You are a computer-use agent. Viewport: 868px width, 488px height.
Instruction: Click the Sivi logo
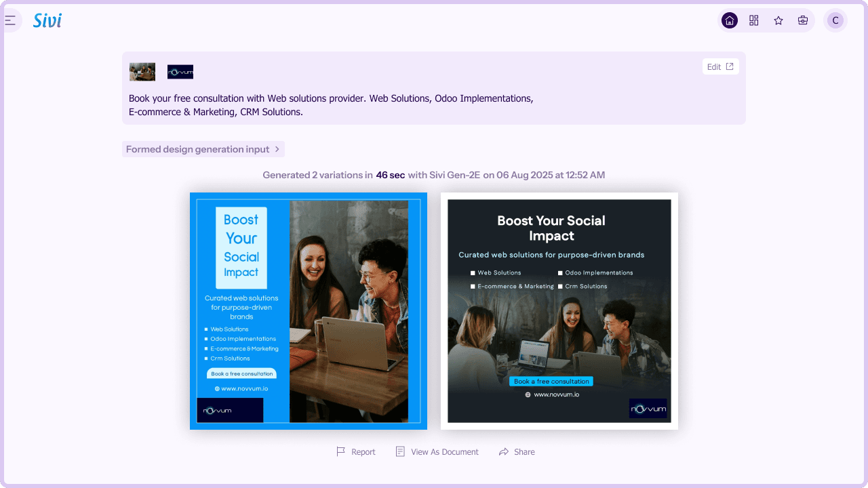pyautogui.click(x=47, y=20)
